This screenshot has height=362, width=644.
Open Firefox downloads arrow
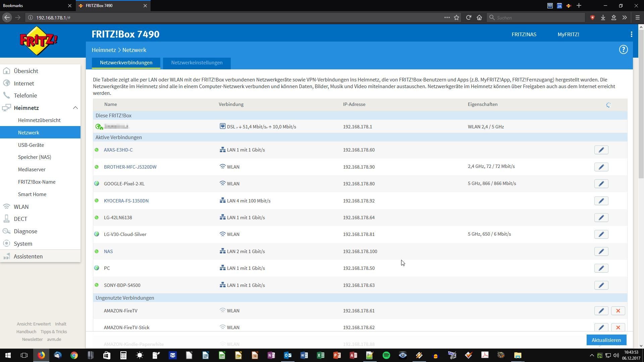(x=603, y=17)
